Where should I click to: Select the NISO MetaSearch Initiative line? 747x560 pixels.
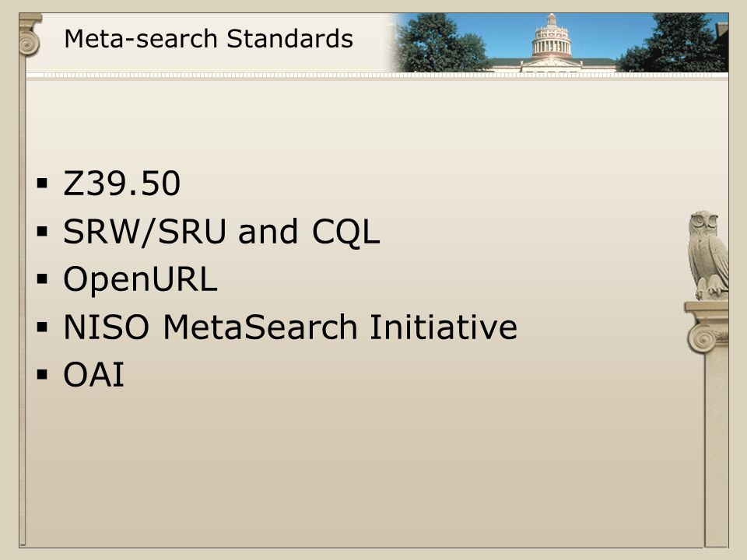(290, 327)
